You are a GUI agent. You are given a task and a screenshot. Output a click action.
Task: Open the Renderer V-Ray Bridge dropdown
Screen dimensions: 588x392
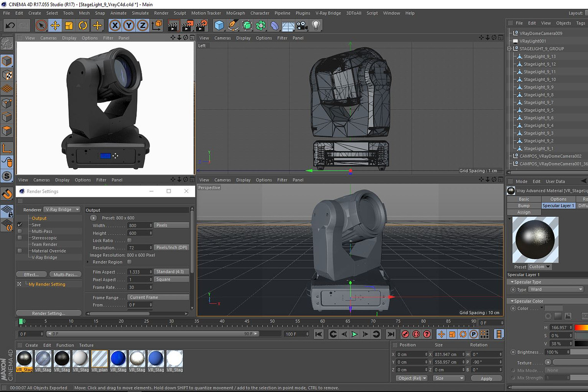(x=62, y=209)
